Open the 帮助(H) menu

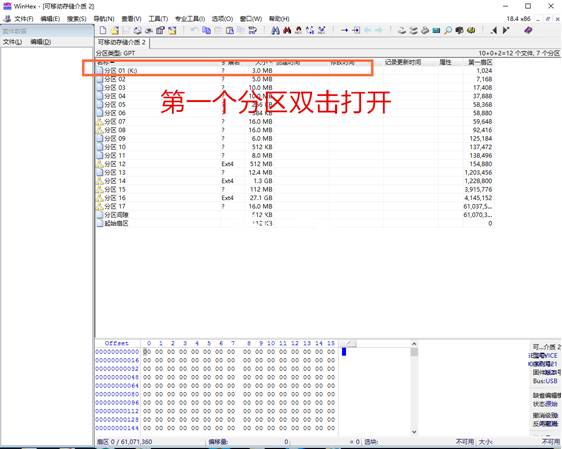tap(279, 19)
